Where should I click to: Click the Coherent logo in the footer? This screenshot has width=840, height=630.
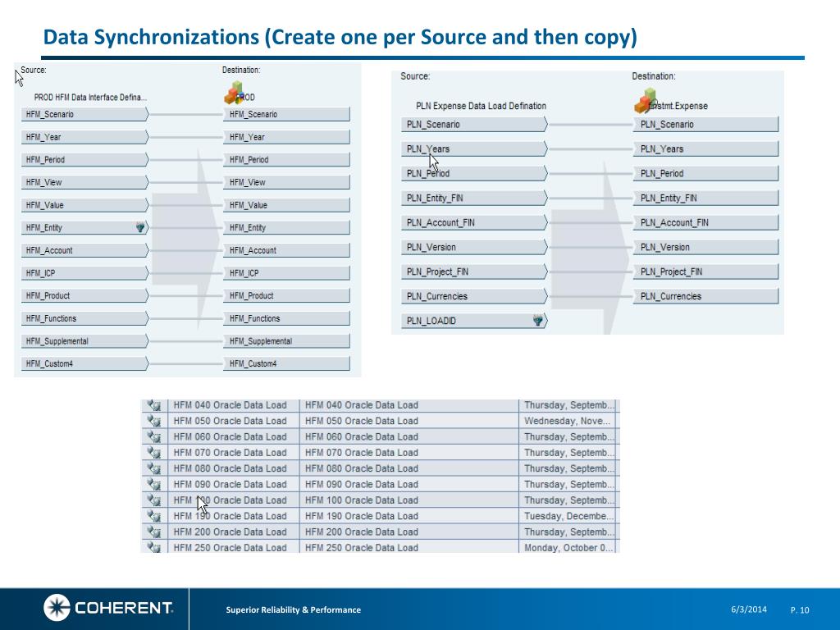pos(108,608)
